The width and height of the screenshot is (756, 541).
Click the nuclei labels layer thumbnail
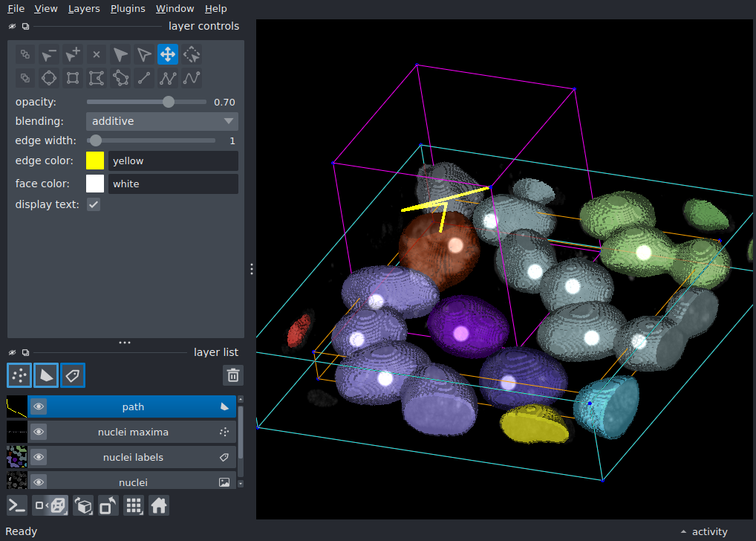[17, 457]
